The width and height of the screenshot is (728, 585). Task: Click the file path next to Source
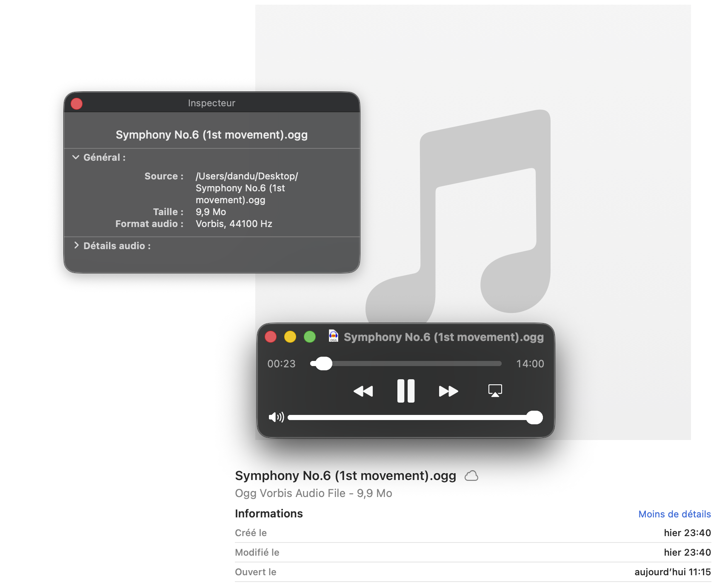(246, 188)
